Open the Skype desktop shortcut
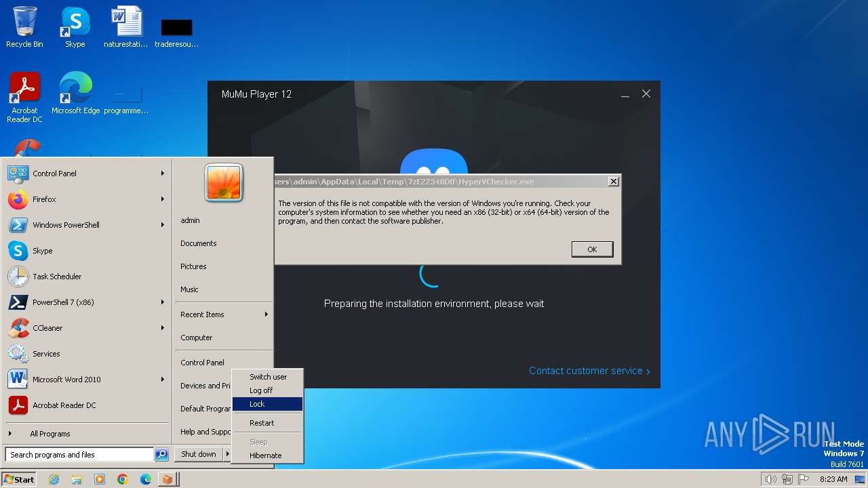This screenshot has height=488, width=868. point(75,27)
